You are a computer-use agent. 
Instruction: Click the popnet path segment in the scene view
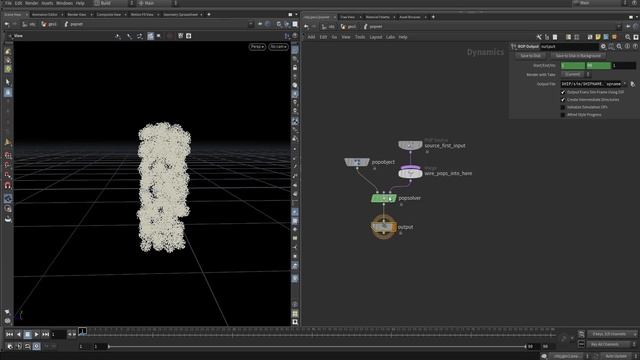tap(73, 24)
